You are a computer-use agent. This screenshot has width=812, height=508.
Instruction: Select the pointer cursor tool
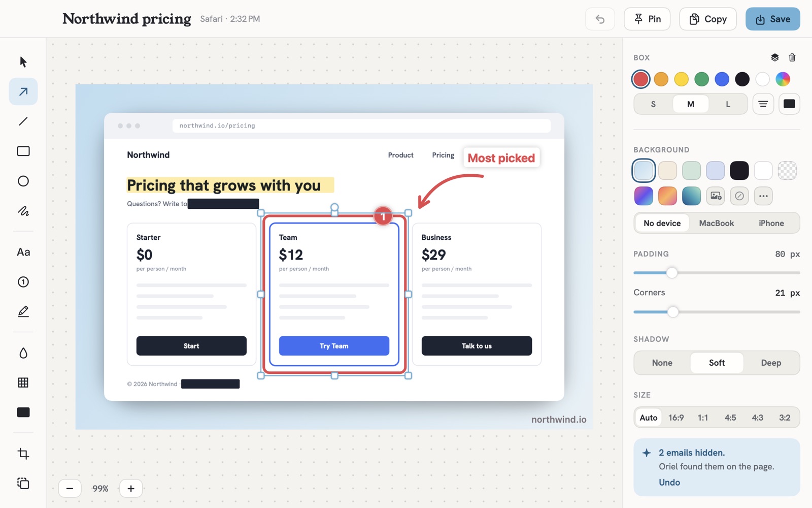point(23,62)
